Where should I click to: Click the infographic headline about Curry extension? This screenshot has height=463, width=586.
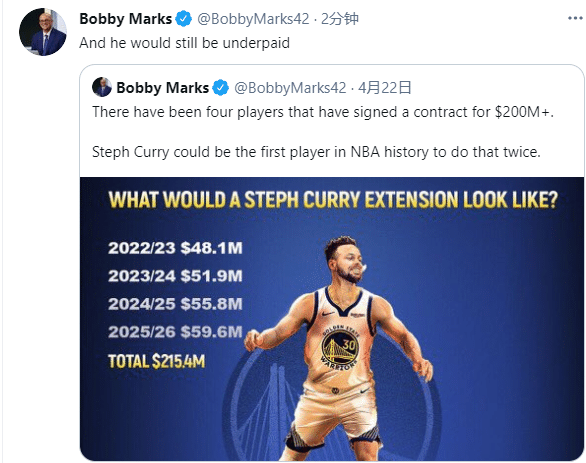click(x=333, y=200)
